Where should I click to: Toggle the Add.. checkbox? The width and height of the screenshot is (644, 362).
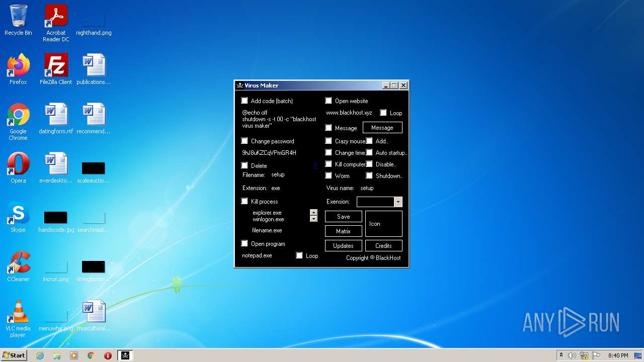pos(369,141)
